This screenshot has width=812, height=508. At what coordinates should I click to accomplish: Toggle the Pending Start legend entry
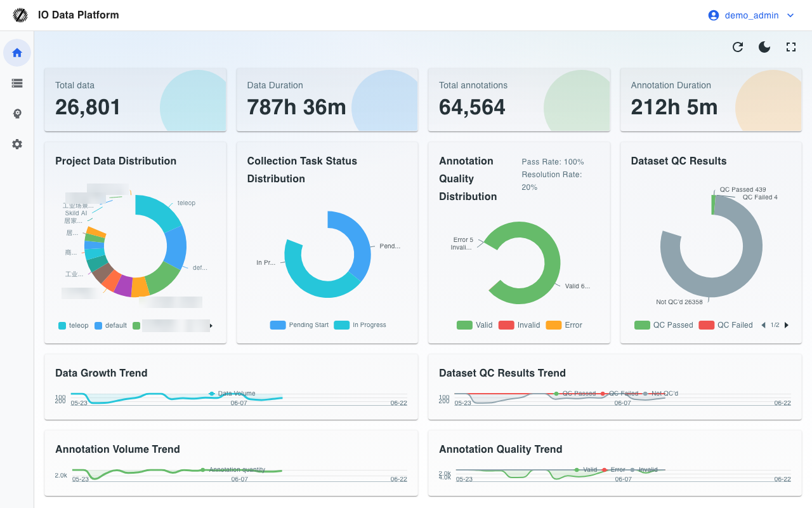point(299,325)
